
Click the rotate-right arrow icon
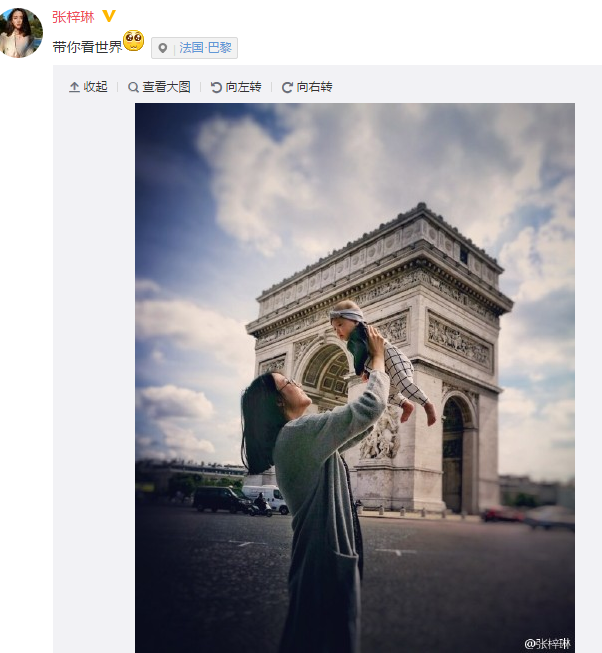[x=287, y=87]
